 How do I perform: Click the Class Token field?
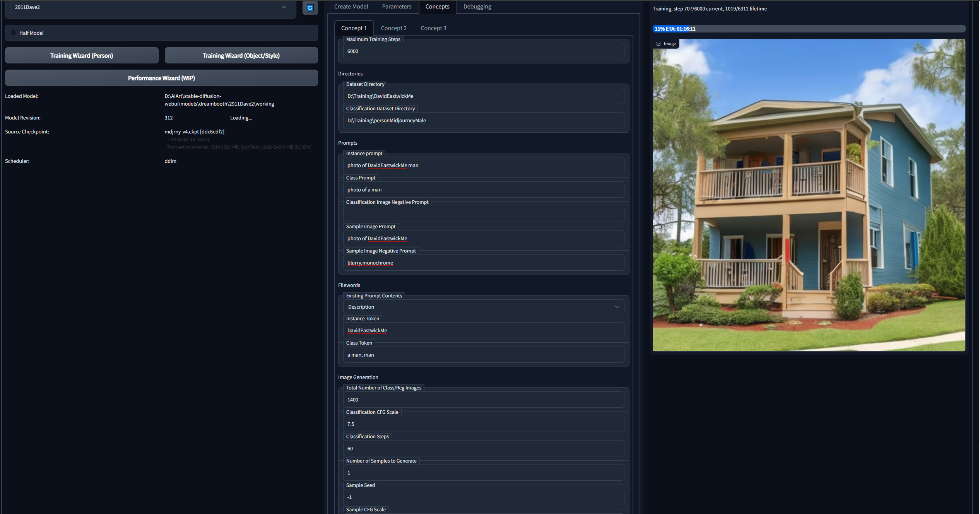(x=483, y=355)
